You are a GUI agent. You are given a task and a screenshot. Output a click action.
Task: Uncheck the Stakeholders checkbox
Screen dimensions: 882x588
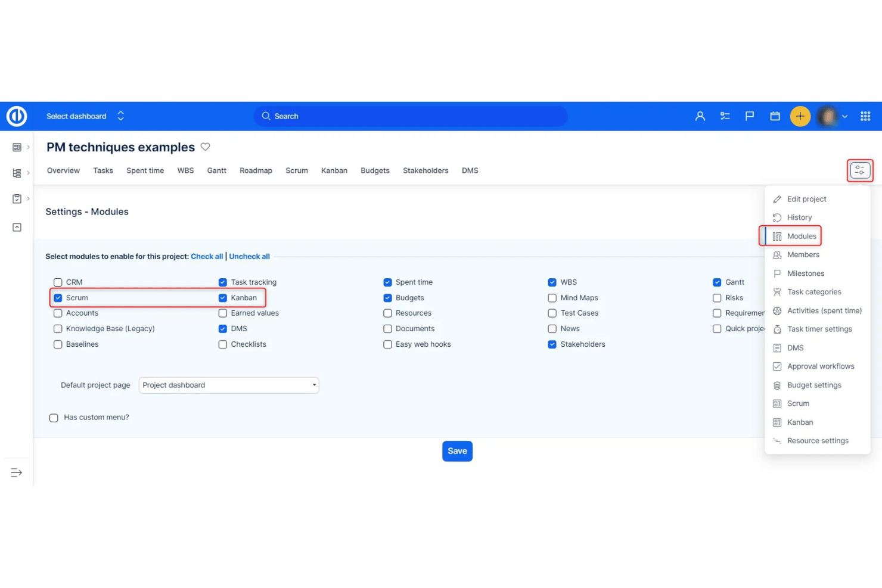(x=552, y=344)
